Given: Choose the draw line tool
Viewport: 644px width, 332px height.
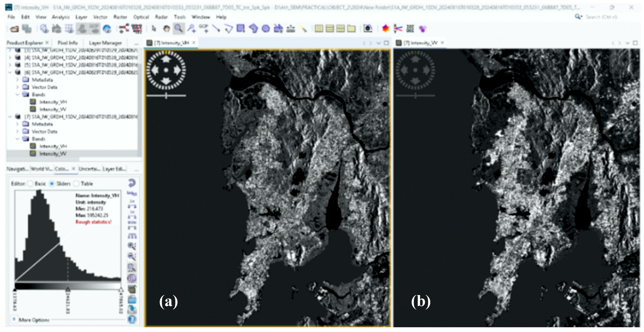Looking at the screenshot, I should tap(216, 28).
